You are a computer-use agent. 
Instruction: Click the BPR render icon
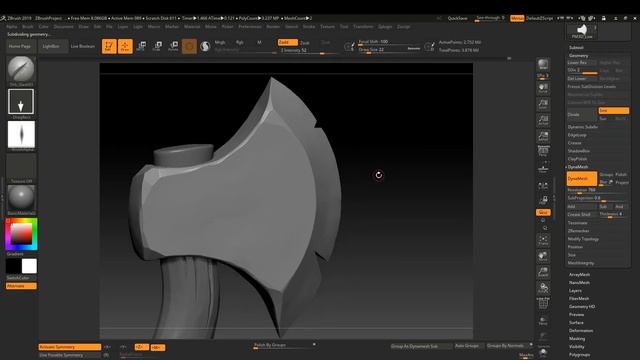pos(543,64)
